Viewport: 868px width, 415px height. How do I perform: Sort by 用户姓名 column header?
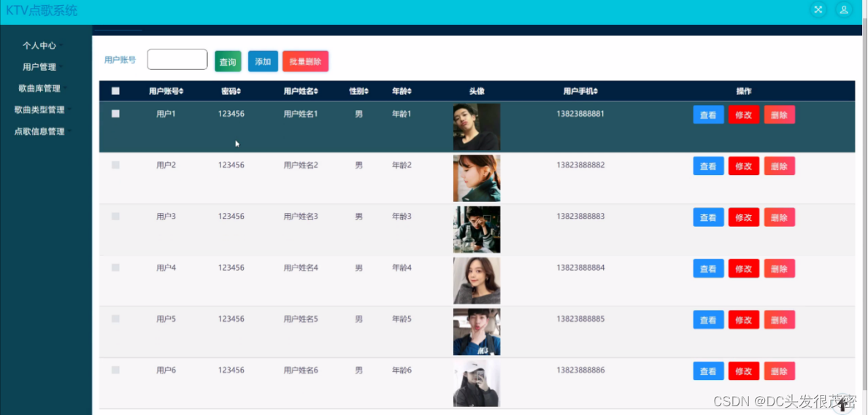[x=301, y=91]
